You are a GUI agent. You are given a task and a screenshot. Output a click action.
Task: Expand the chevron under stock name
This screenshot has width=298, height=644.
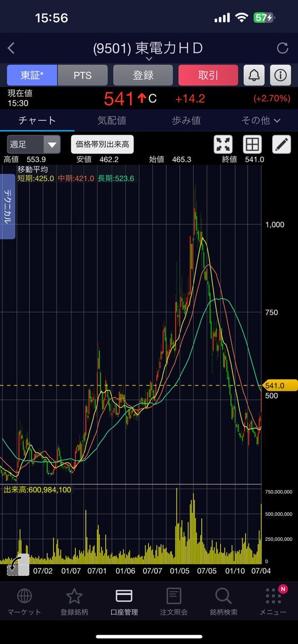pyautogui.click(x=149, y=58)
